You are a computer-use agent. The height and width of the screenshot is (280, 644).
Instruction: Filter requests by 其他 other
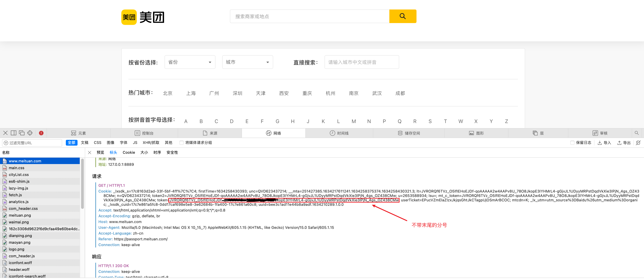tap(168, 143)
